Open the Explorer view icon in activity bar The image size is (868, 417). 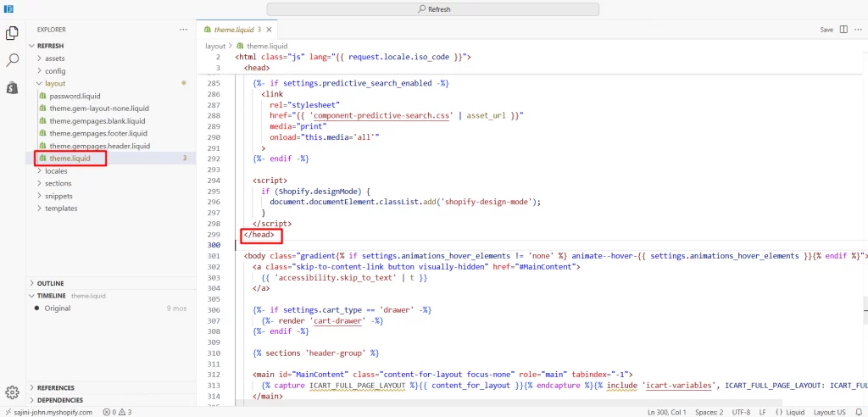(12, 34)
